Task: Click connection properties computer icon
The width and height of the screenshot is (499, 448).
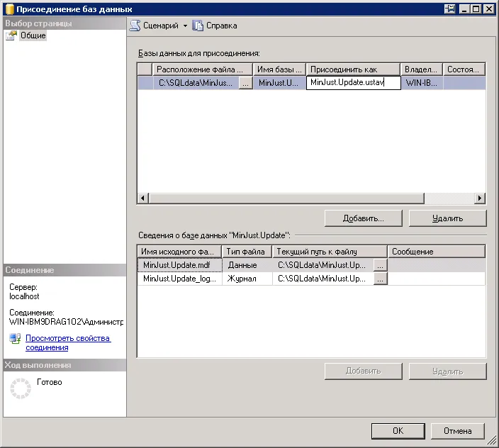Action: pyautogui.click(x=16, y=338)
